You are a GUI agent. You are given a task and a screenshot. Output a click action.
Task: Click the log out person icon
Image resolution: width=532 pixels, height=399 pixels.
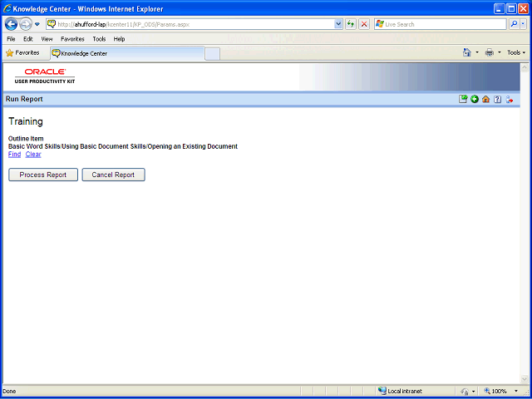509,100
